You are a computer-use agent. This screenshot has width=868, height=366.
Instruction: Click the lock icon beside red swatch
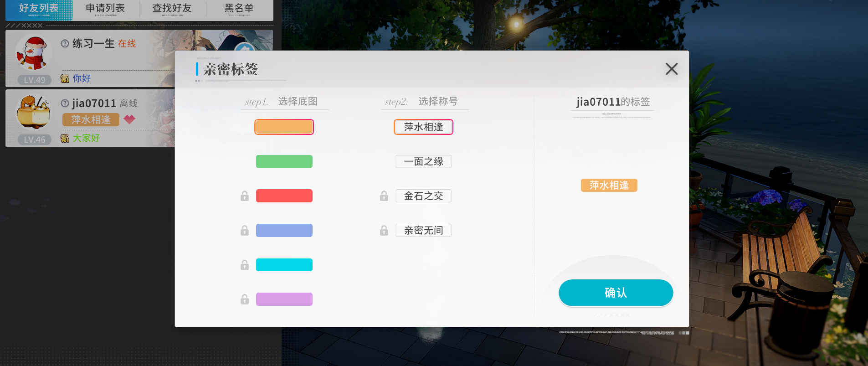[x=245, y=196]
